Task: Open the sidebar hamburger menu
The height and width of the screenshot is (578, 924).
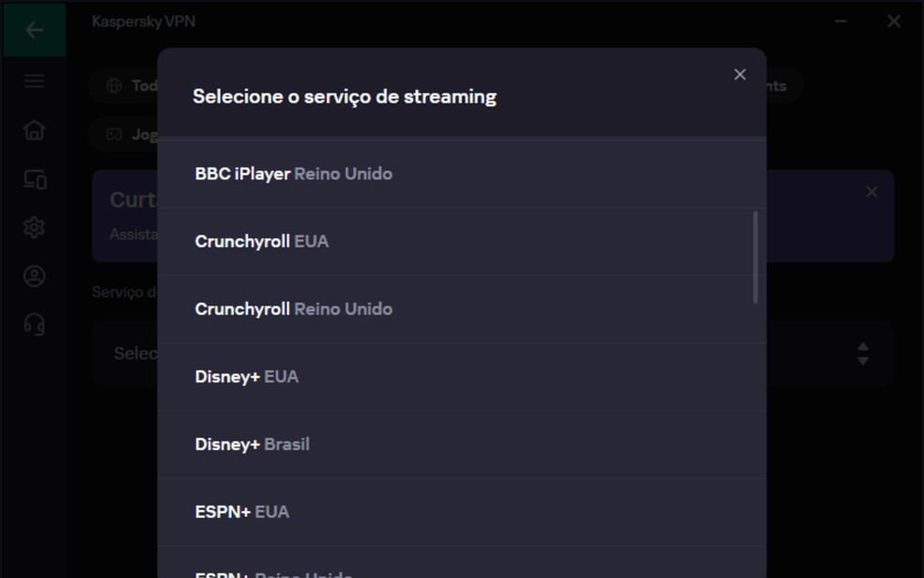Action: point(35,81)
